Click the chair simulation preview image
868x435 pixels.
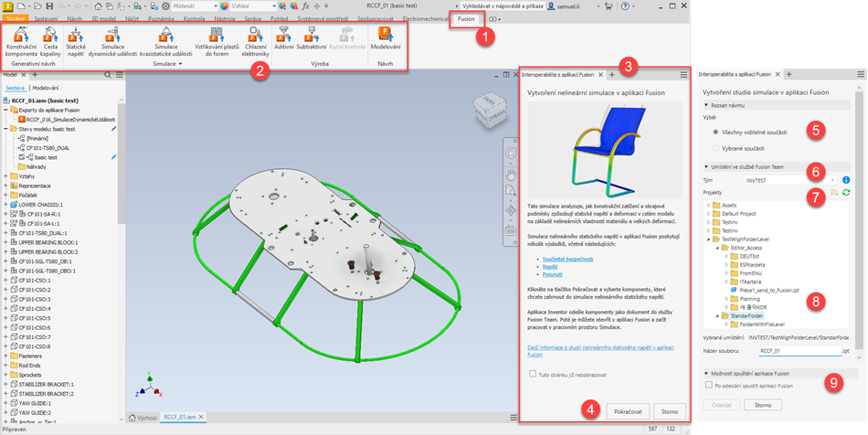605,150
